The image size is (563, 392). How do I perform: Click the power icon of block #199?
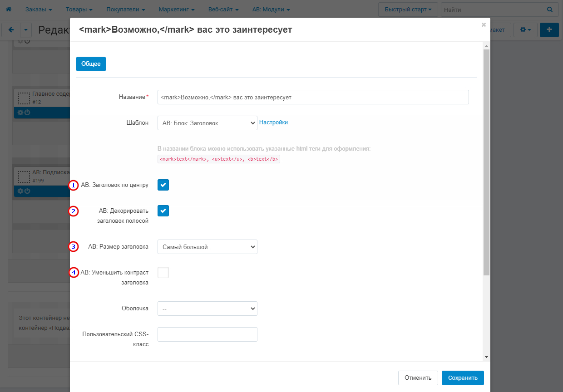tap(27, 191)
